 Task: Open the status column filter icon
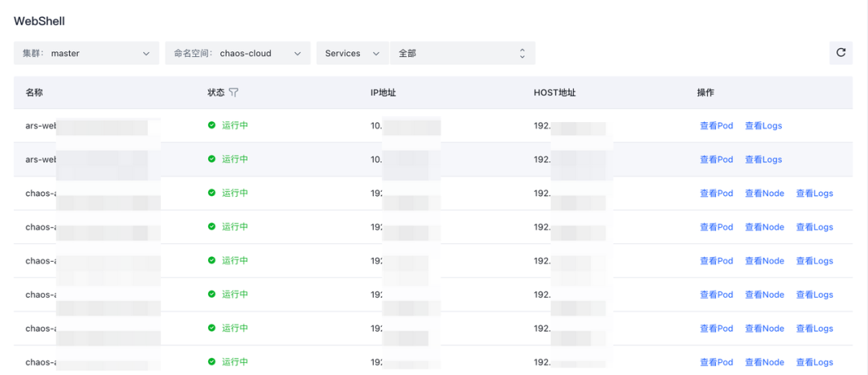point(234,92)
